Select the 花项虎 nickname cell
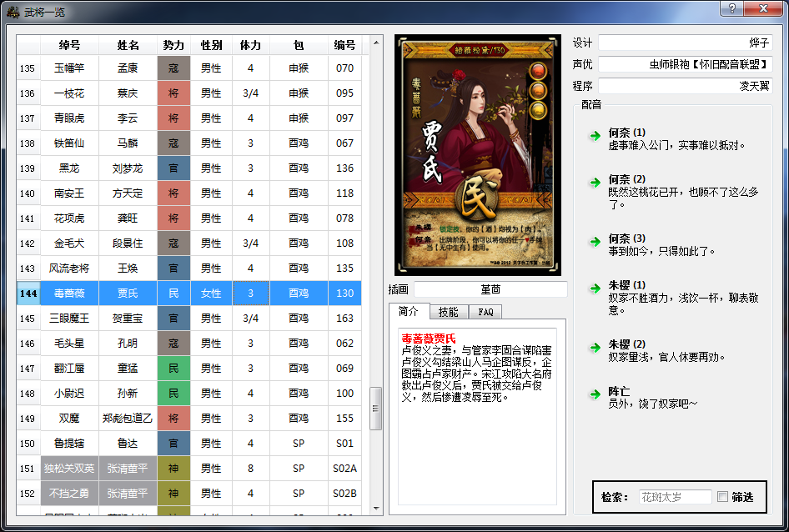This screenshot has width=789, height=532. tap(69, 218)
